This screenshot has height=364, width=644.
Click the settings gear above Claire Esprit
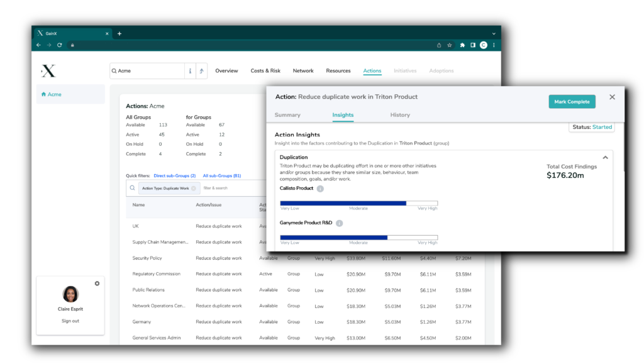point(97,283)
